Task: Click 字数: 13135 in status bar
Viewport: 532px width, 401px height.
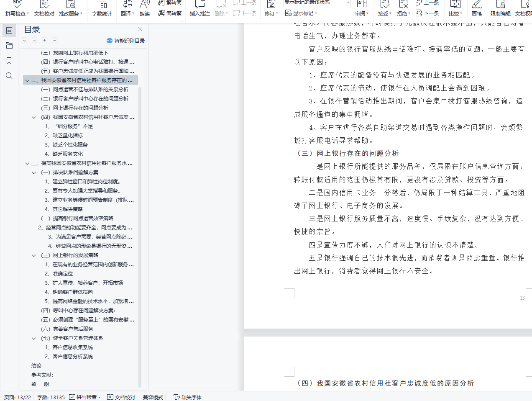Action: point(51,397)
